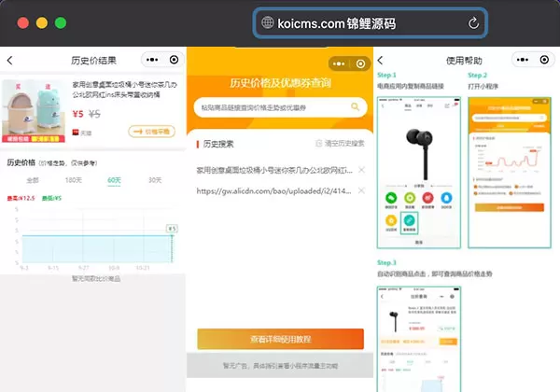
Task: Select the 60天 price history tab
Action: (x=114, y=180)
